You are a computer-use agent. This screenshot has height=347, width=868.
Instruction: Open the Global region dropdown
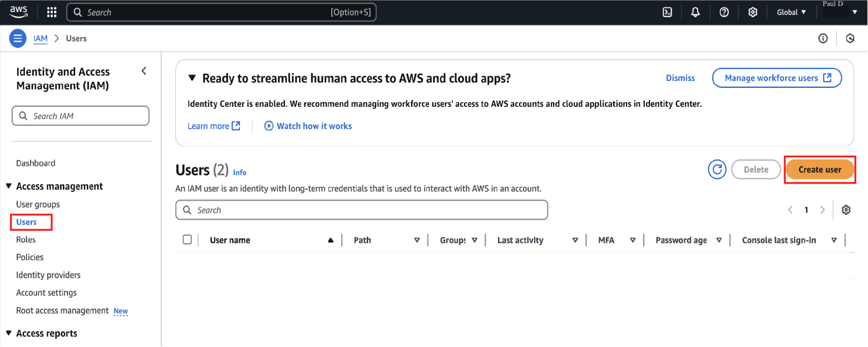coord(792,12)
